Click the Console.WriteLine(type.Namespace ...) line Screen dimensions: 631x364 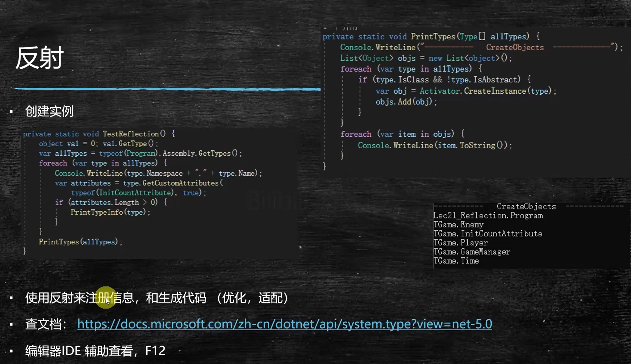[158, 173]
